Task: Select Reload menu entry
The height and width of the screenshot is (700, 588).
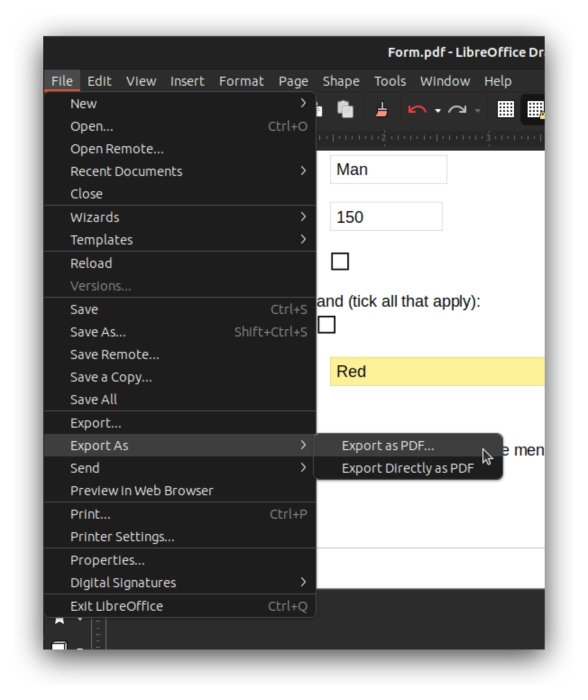Action: click(180, 263)
